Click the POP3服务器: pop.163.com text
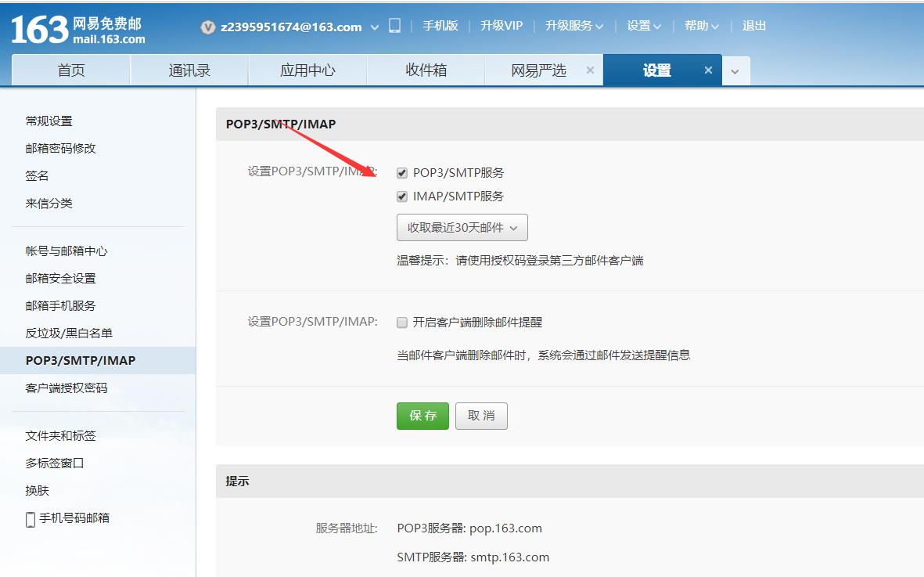This screenshot has height=577, width=924. click(469, 528)
